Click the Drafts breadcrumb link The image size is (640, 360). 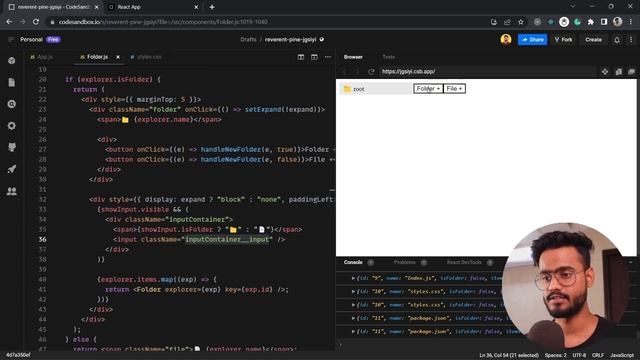tap(248, 40)
